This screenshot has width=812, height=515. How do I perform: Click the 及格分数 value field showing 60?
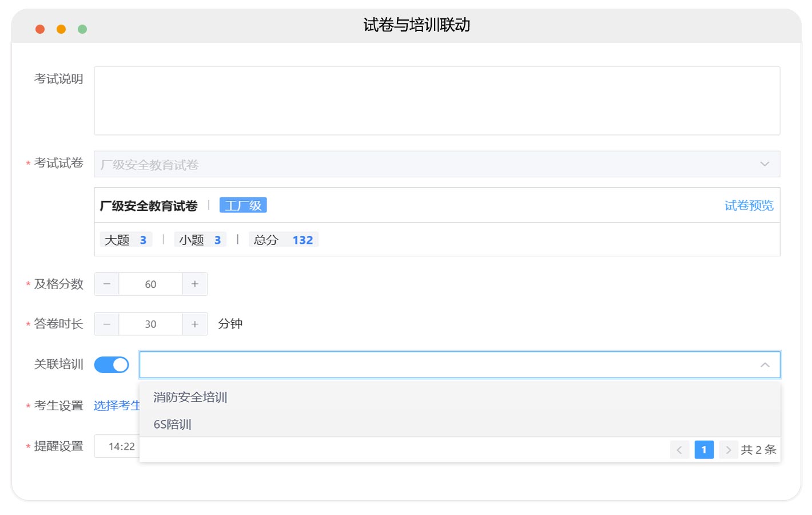150,284
